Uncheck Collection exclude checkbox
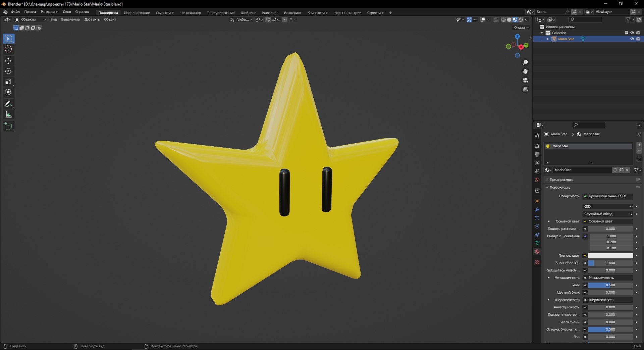 pyautogui.click(x=626, y=33)
